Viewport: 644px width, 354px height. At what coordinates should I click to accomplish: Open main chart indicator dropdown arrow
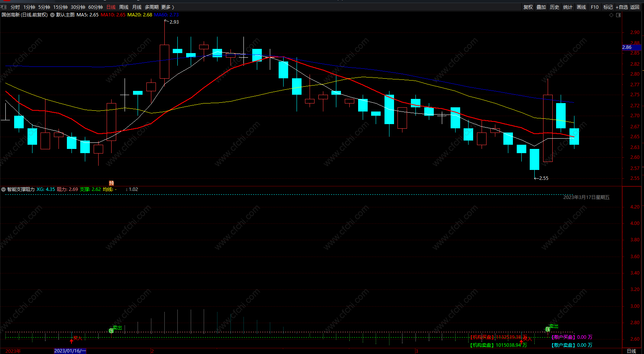click(52, 15)
